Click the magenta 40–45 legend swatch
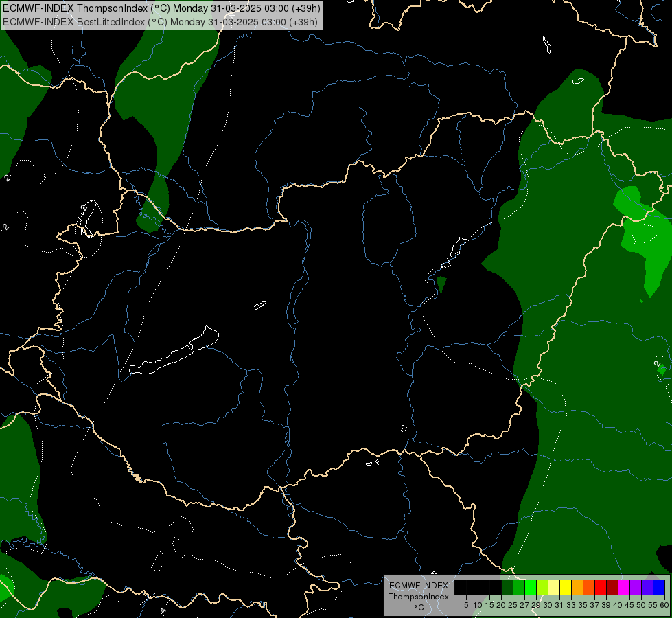 click(625, 588)
